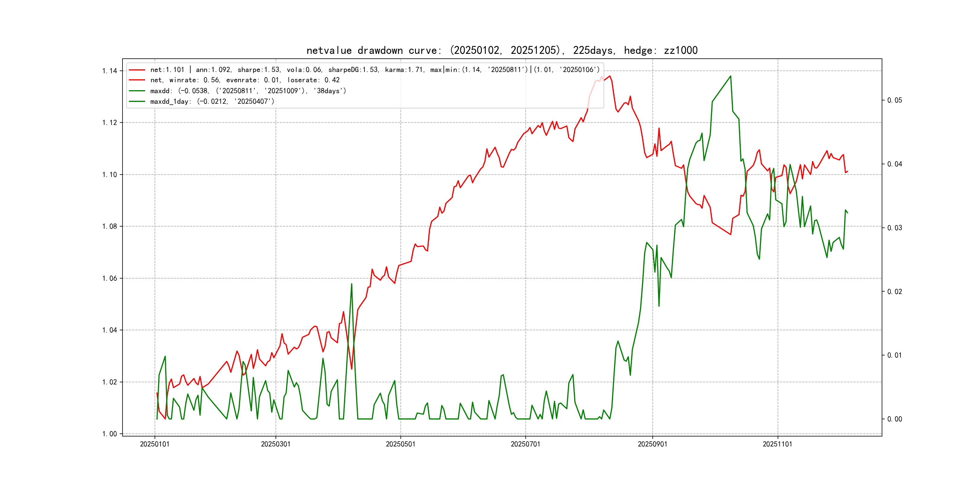
Task: Click the red swatch beside winrate legend entry
Action: point(137,80)
